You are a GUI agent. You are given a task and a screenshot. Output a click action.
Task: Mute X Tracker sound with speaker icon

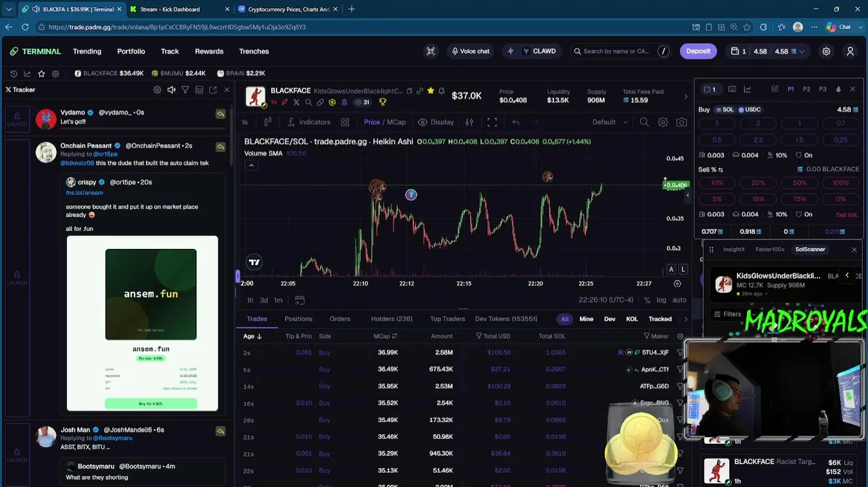pos(171,90)
